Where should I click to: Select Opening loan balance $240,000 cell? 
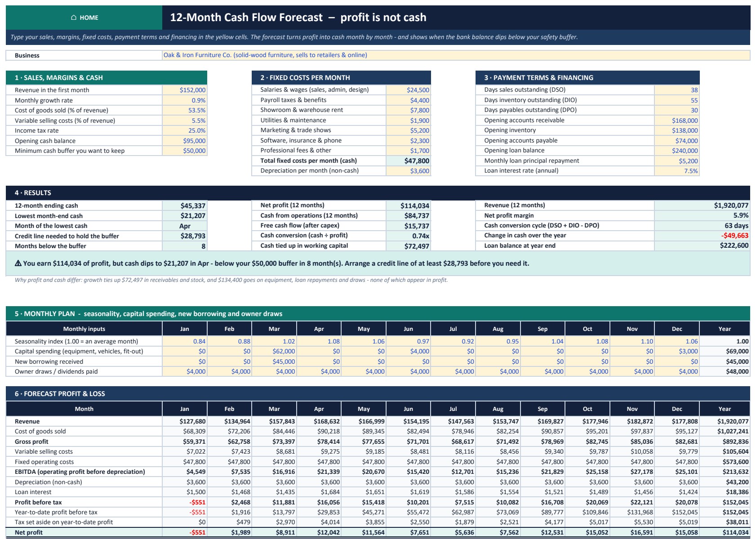(677, 151)
